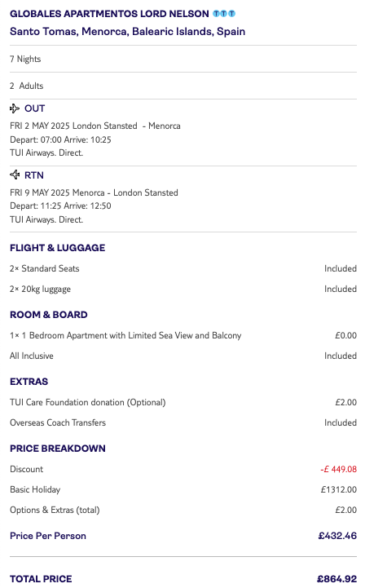This screenshot has width=365, height=588.
Task: Click the All Inclusive board line
Action: pos(183,356)
